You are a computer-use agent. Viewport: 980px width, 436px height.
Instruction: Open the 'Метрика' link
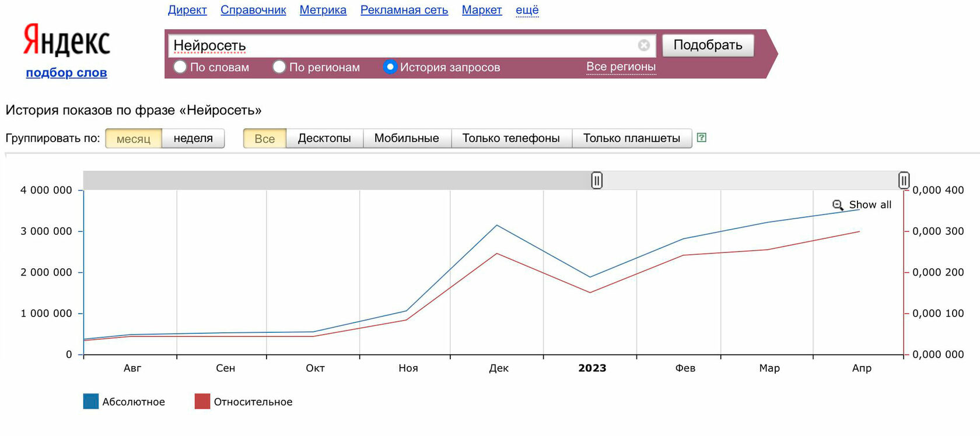tap(323, 10)
